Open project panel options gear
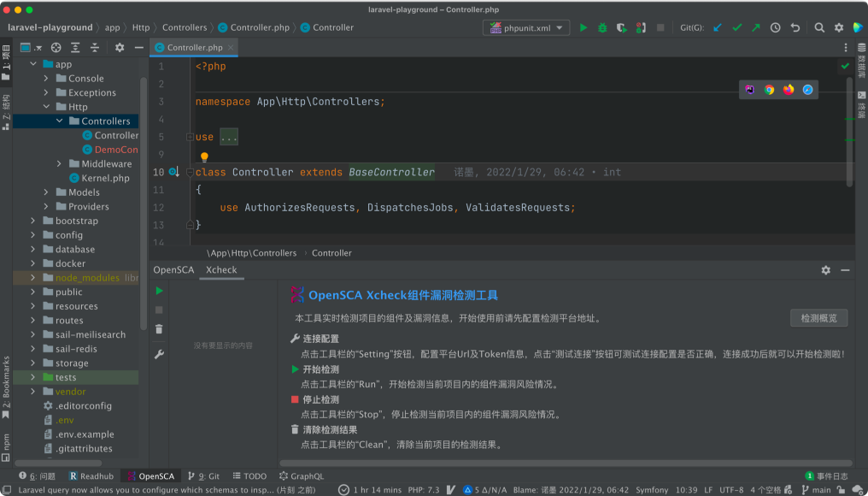This screenshot has height=496, width=868. click(120, 48)
